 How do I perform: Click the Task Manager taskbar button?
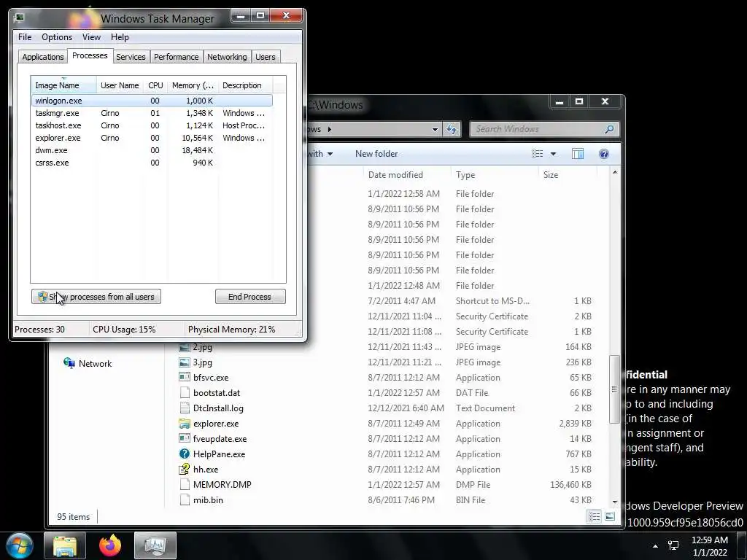pos(155,545)
